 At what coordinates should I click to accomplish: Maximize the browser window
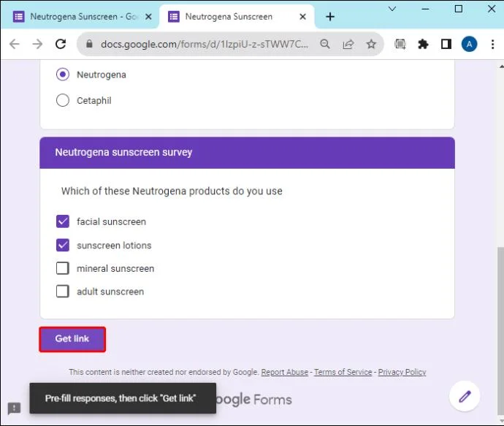(459, 9)
